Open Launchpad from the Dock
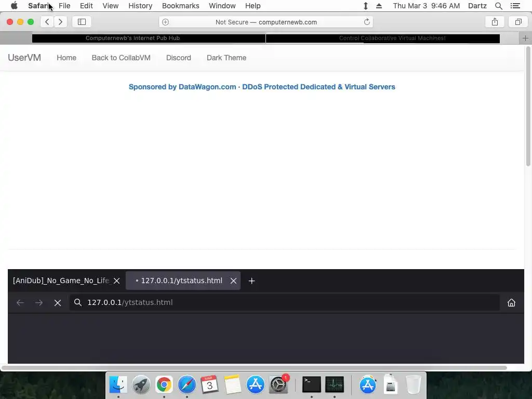 tap(141, 384)
